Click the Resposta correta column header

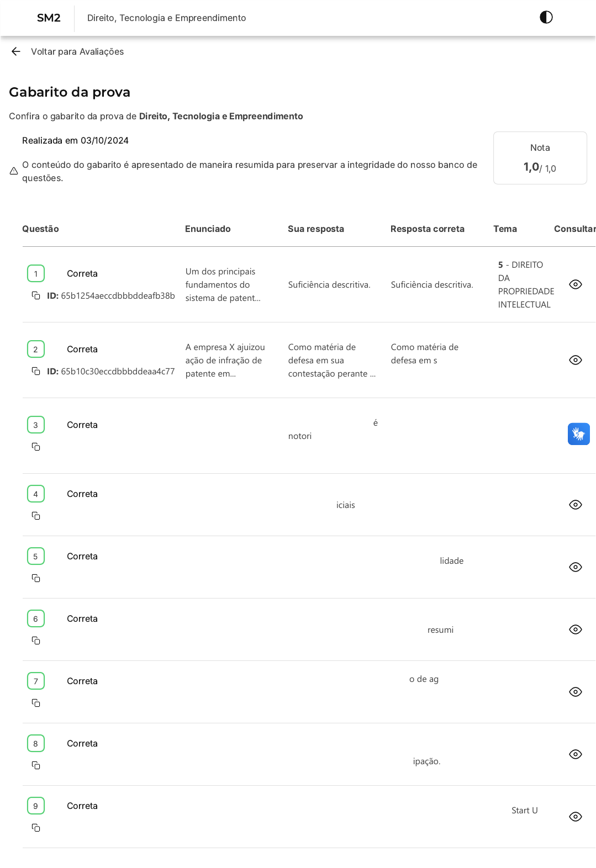click(x=427, y=229)
